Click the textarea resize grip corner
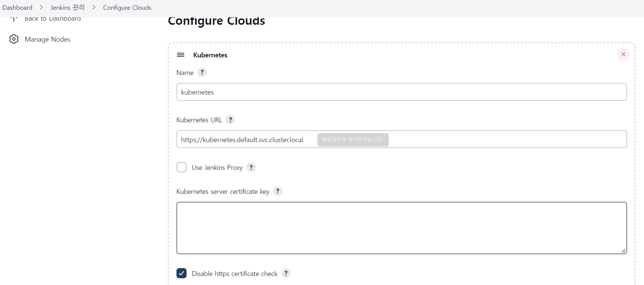 [x=623, y=250]
